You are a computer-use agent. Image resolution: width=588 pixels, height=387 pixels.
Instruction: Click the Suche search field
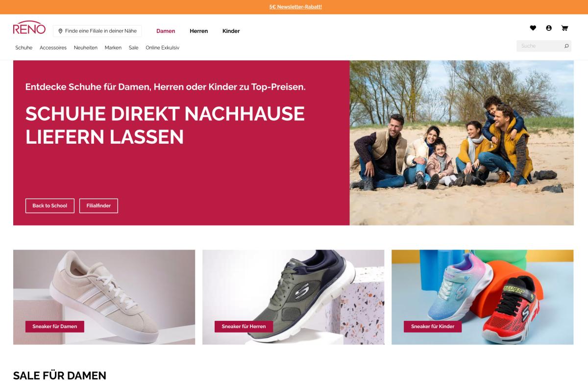coord(544,46)
